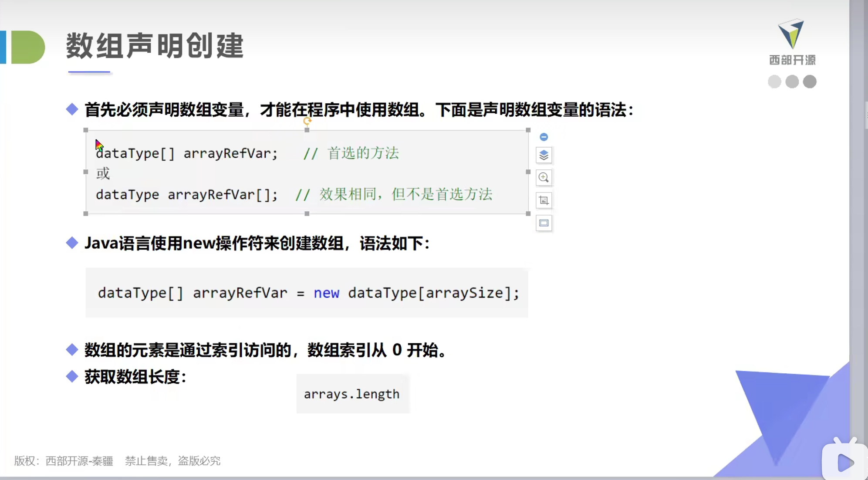Click the Bilibili play button in the corner

coord(845,463)
